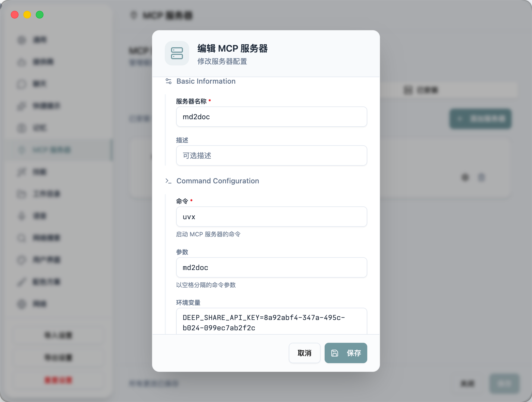The image size is (532, 402).
Task: Click the 编辑 MCP 服务器 dialog title
Action: (232, 48)
